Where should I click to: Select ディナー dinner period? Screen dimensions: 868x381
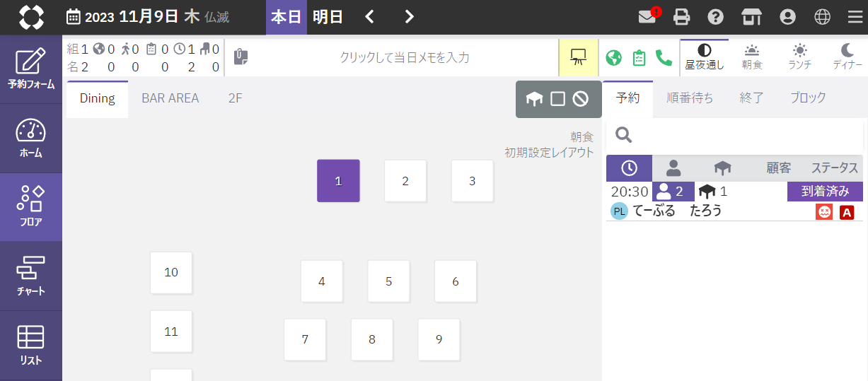click(x=847, y=57)
